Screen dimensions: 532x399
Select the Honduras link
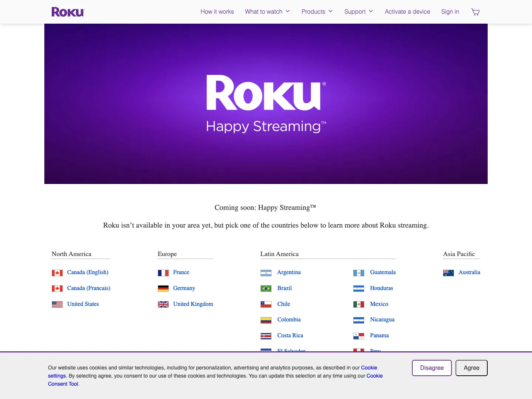382,288
